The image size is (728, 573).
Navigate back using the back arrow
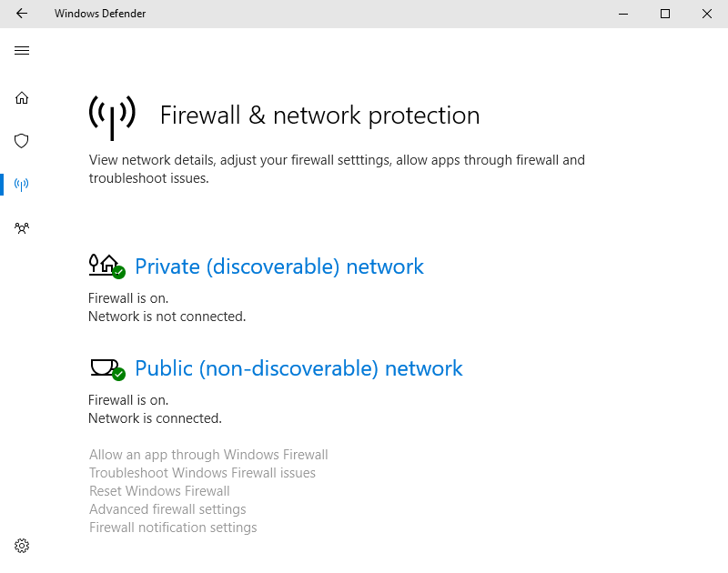22,14
